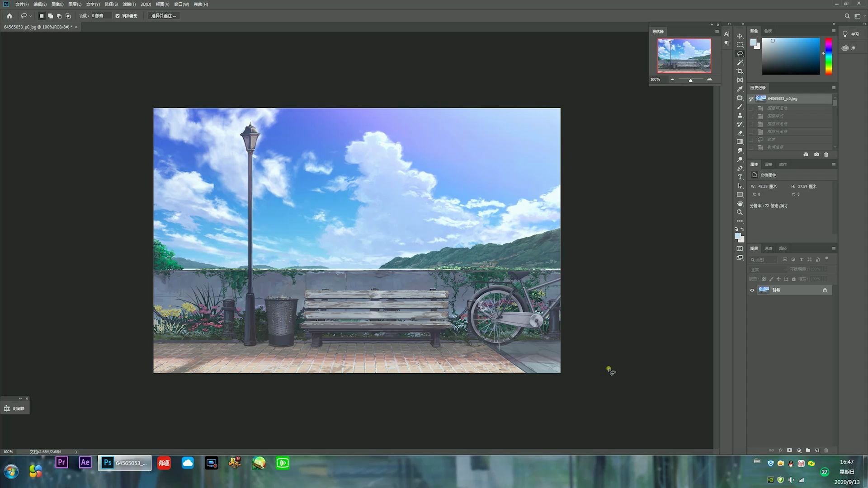868x488 pixels.
Task: Delete current history state
Action: pyautogui.click(x=826, y=155)
